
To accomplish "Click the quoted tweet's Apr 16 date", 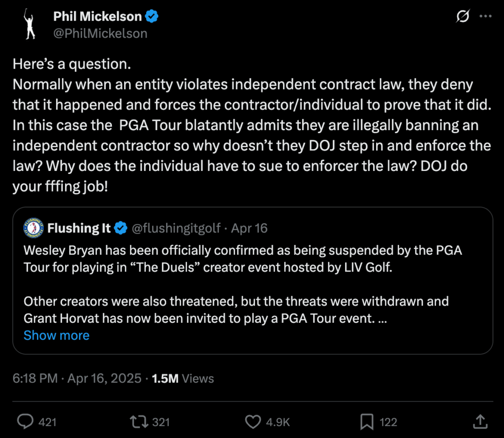I will click(x=250, y=228).
